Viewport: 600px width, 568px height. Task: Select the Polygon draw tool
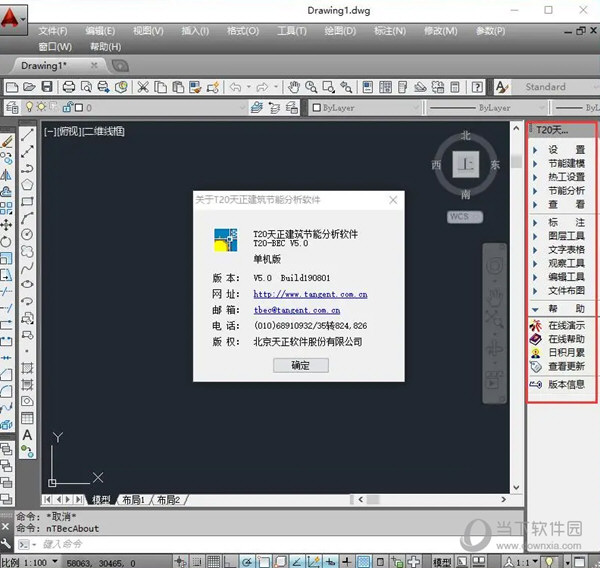[27, 184]
